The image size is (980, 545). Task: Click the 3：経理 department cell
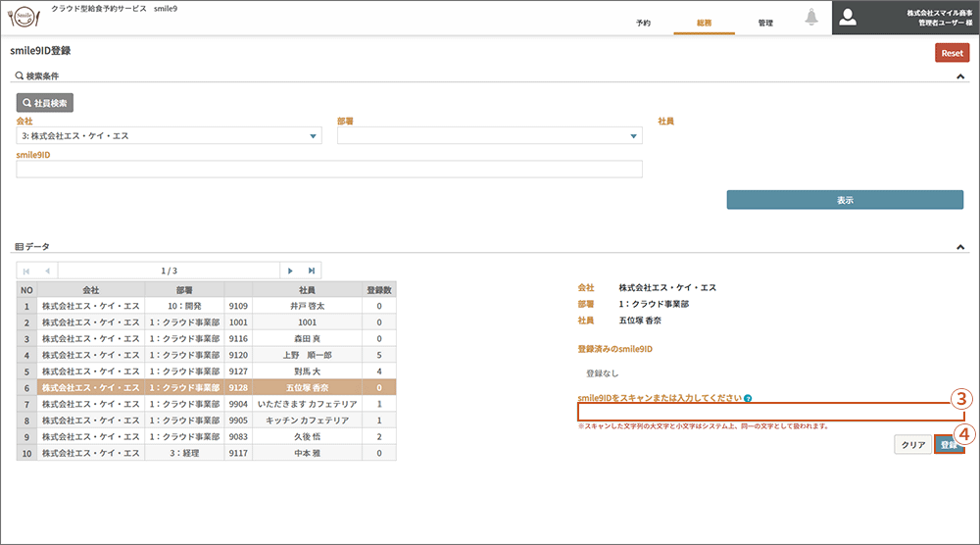point(184,453)
